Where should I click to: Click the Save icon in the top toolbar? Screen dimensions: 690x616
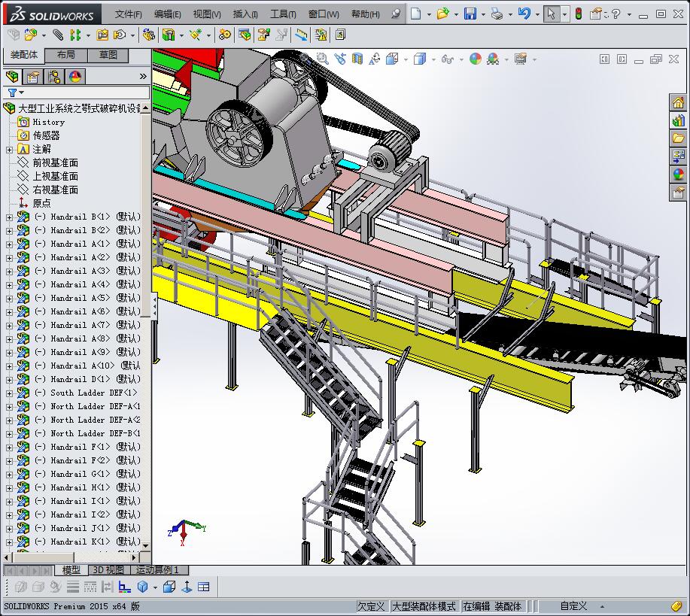(470, 14)
